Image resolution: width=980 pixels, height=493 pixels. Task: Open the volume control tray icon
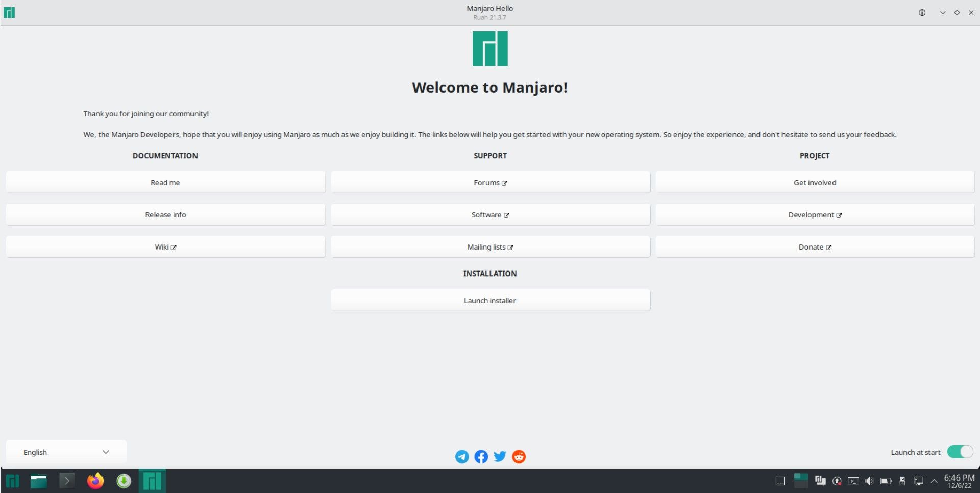pos(869,481)
